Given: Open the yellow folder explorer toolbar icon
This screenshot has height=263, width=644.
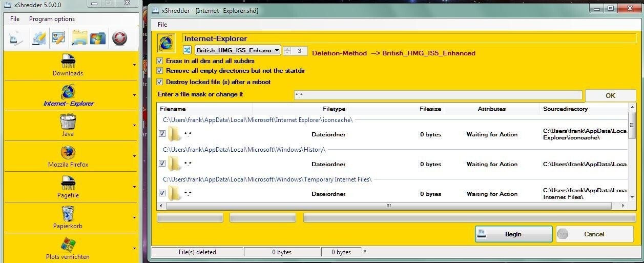Looking at the screenshot, I should 79,37.
